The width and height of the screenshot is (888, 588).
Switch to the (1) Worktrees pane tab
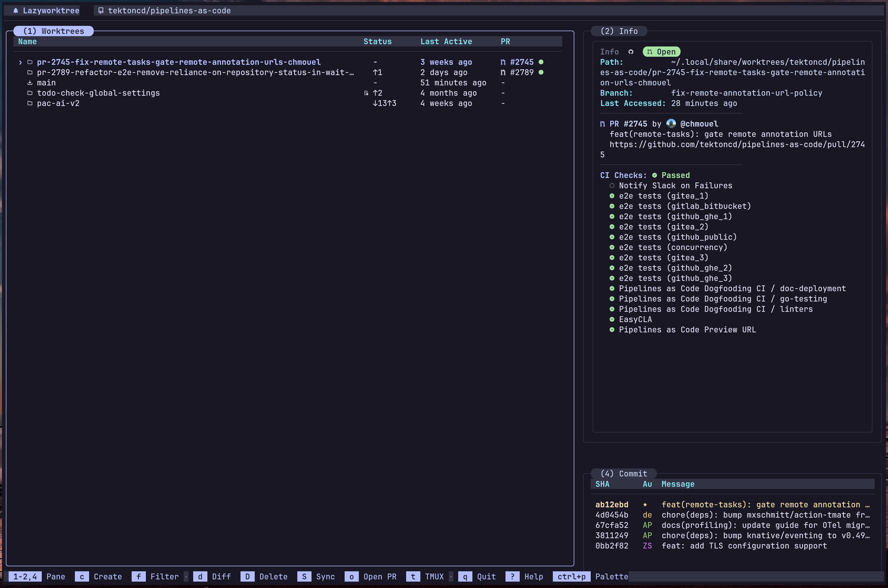coord(54,31)
